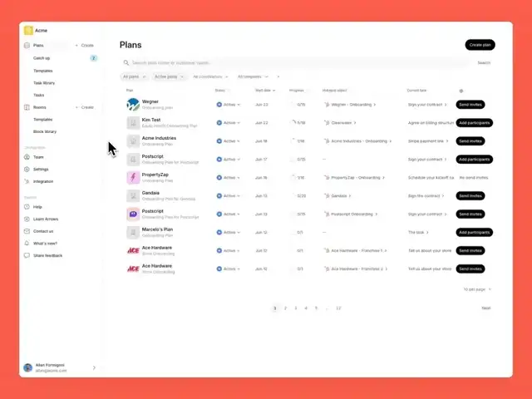Click the Create plan button

click(480, 45)
